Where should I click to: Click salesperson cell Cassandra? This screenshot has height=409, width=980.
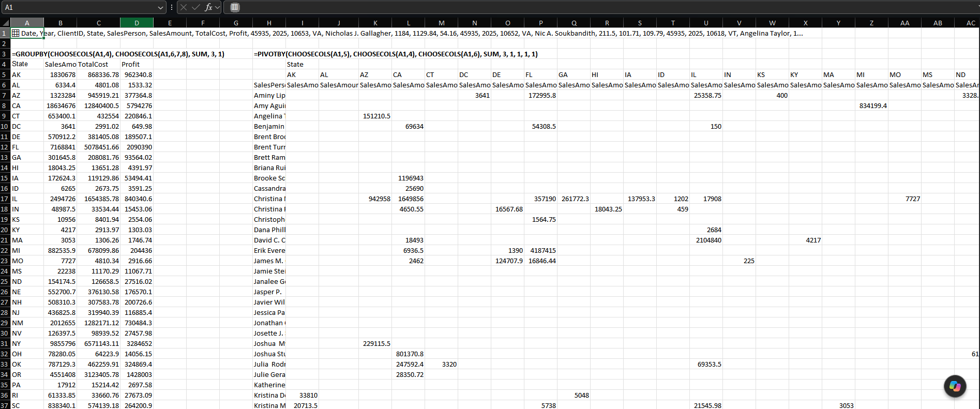269,188
